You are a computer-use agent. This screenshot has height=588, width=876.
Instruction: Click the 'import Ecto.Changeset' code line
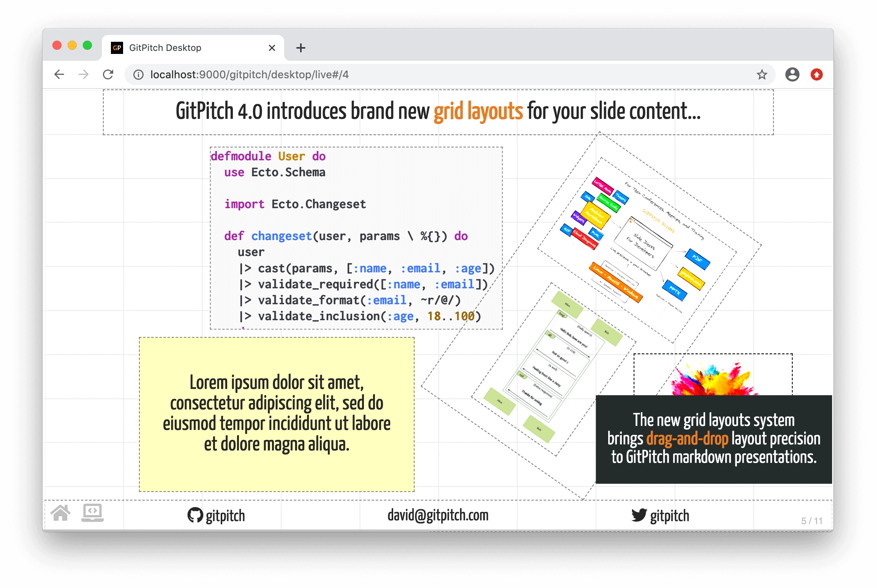[295, 204]
